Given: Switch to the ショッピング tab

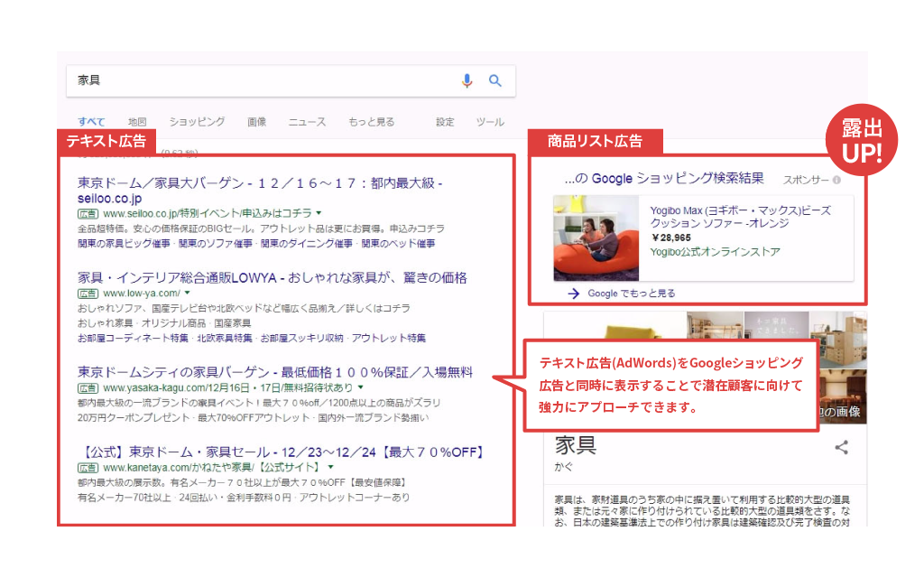Looking at the screenshot, I should 198,121.
